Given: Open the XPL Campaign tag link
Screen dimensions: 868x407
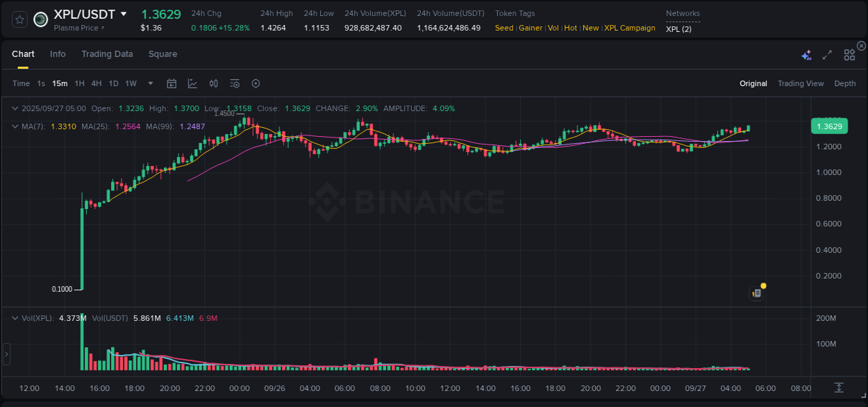Looking at the screenshot, I should 630,28.
